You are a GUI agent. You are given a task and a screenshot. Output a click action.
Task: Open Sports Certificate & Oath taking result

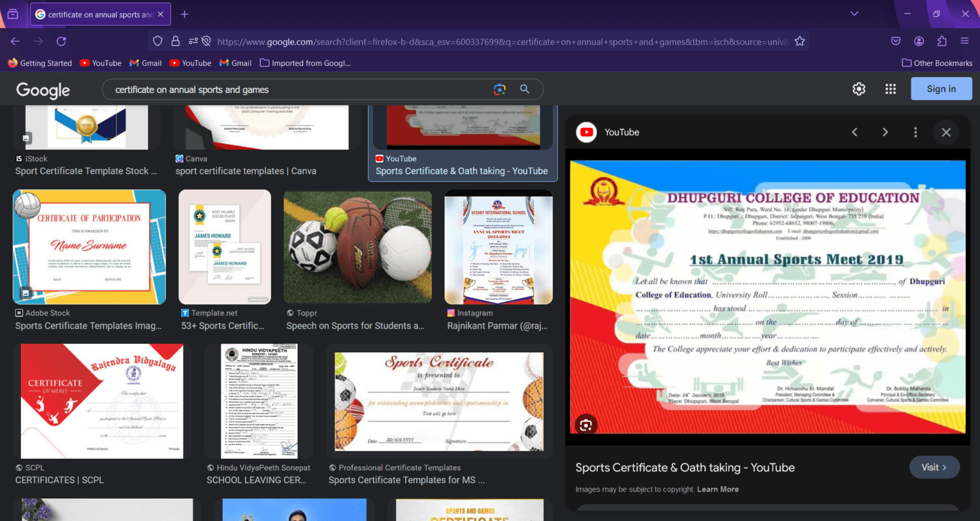coord(462,171)
